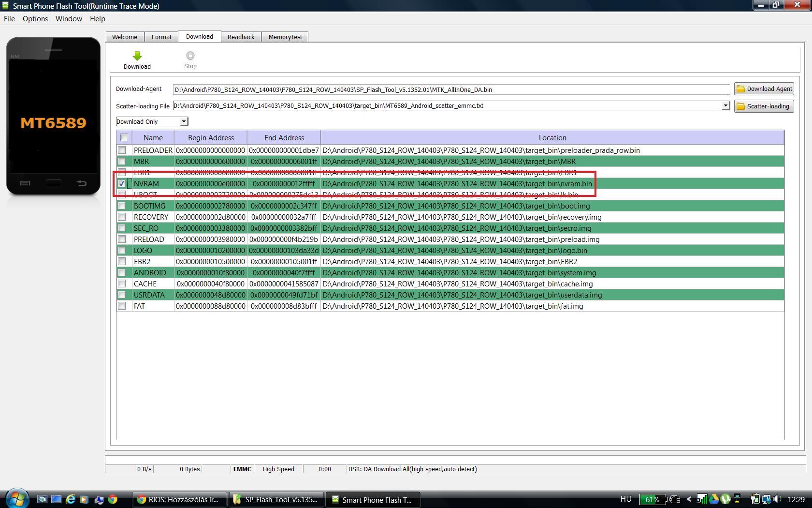Click the Begin Address column header
Screen dimensions: 812x508
211,137
